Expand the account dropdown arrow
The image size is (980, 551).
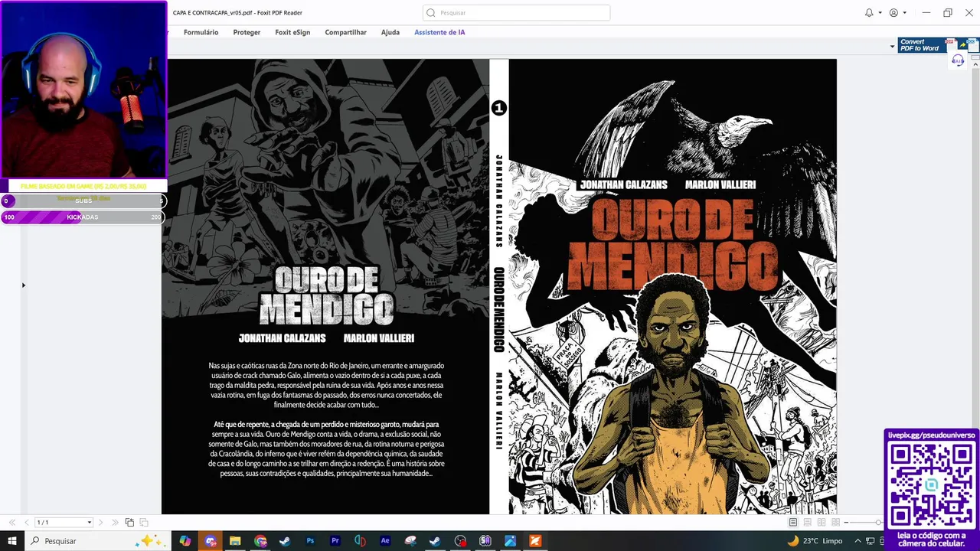(x=905, y=13)
